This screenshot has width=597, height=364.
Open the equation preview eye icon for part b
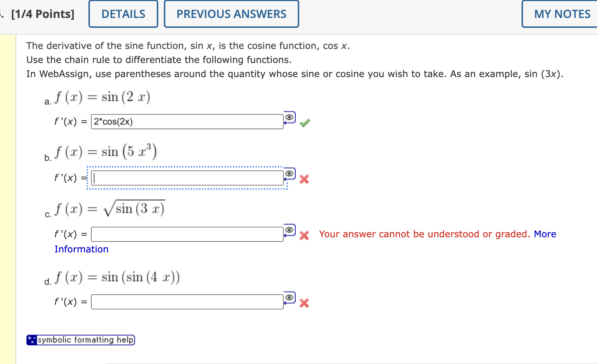point(289,174)
